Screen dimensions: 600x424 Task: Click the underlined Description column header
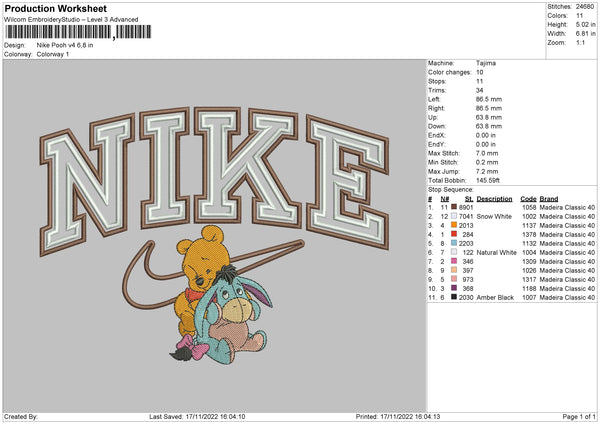click(494, 199)
